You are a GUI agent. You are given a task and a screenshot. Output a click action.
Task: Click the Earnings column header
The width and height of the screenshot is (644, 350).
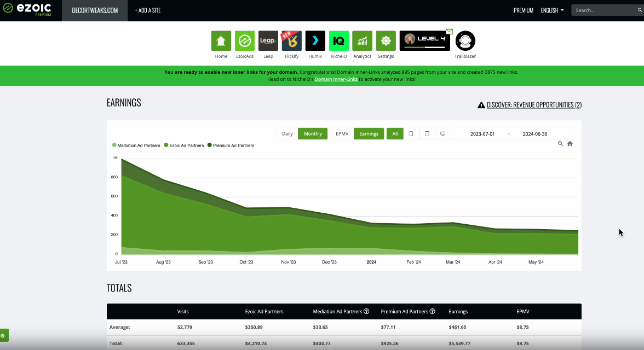(458, 311)
